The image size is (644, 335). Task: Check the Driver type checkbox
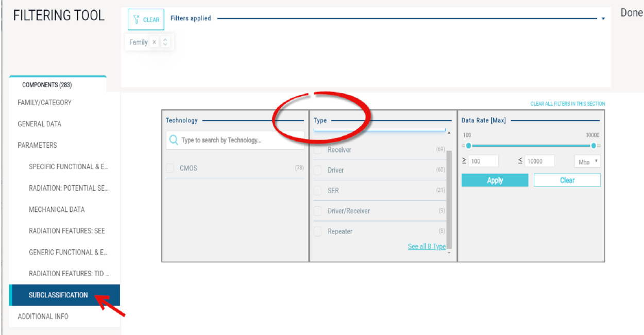pos(318,170)
